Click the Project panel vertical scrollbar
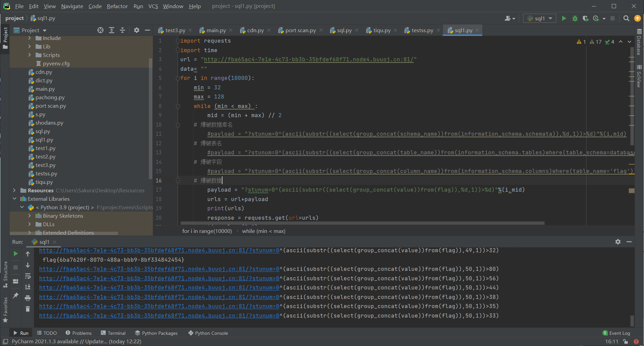This screenshot has width=644, height=346. pyautogui.click(x=150, y=118)
